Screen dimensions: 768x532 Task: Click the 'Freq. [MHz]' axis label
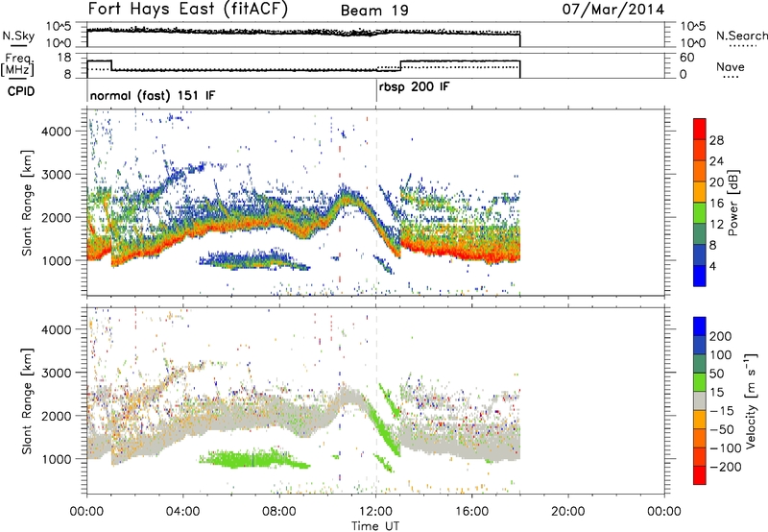tap(17, 65)
